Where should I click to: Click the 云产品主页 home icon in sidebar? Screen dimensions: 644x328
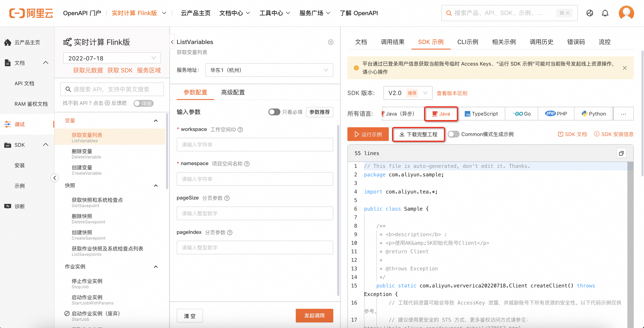pyautogui.click(x=8, y=42)
